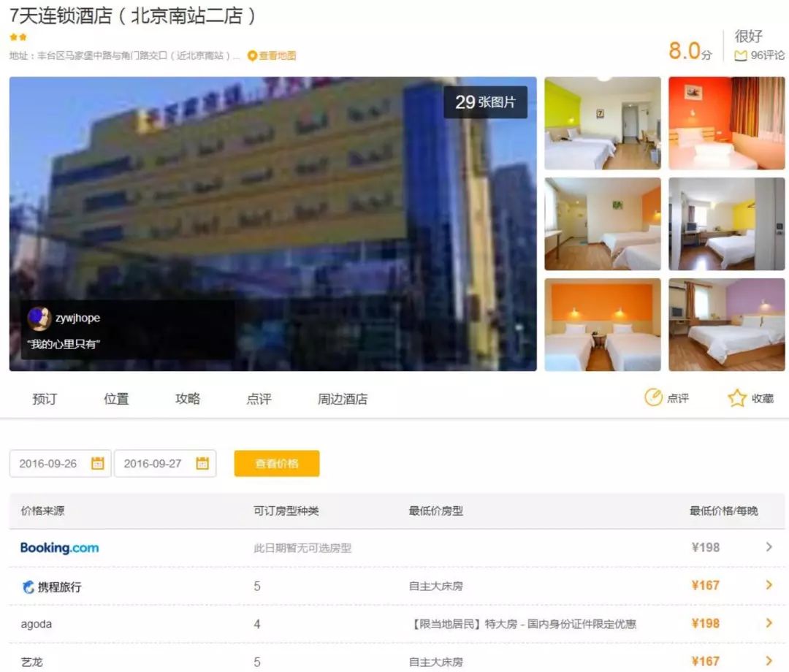The image size is (789, 672).
Task: Expand the 艺龙 row arrow
Action: coord(769,660)
